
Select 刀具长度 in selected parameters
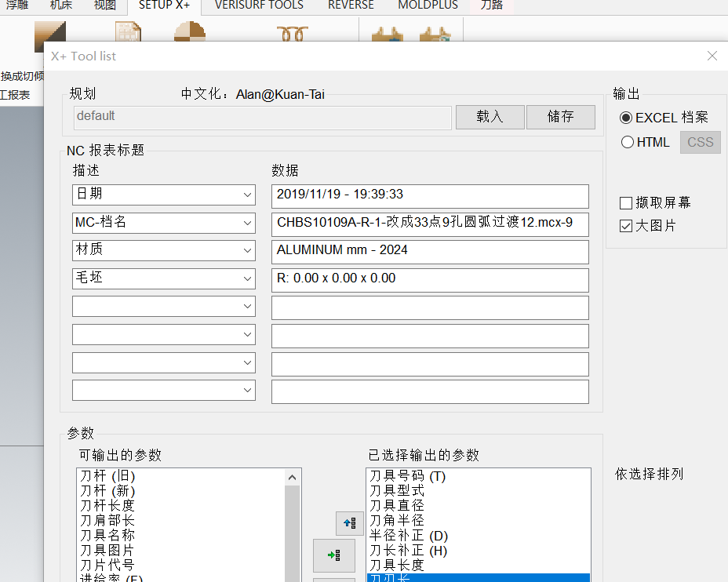[x=397, y=566]
